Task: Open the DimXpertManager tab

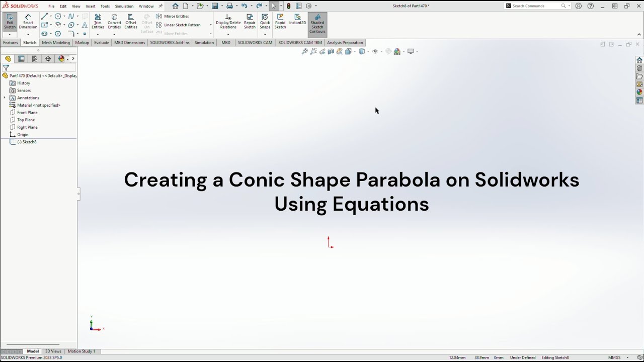Action: [x=48, y=59]
